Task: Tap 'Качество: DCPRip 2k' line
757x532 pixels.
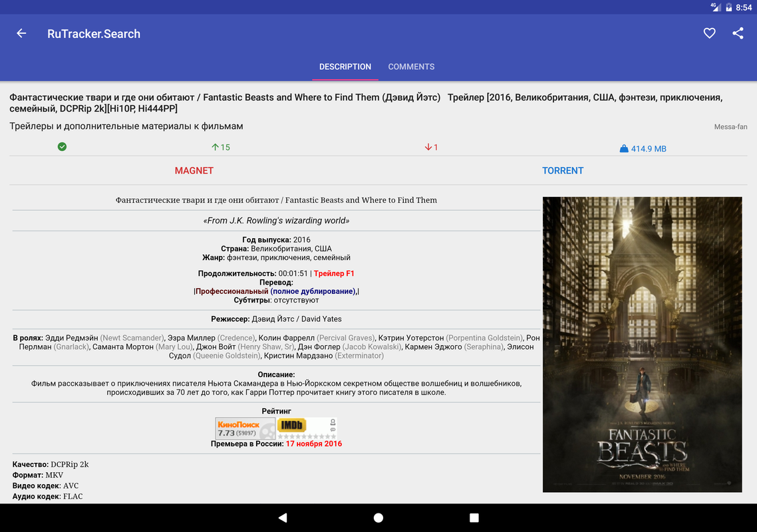Action: 51,464
